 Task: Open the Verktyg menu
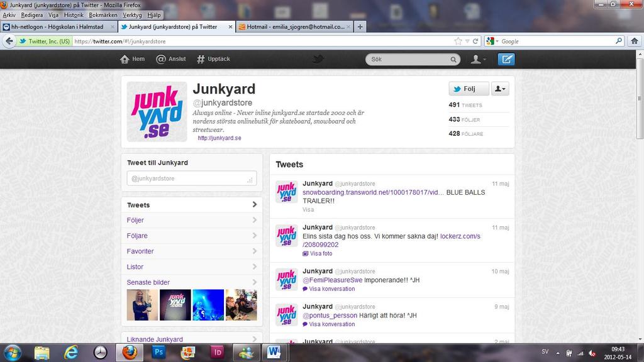(x=132, y=15)
